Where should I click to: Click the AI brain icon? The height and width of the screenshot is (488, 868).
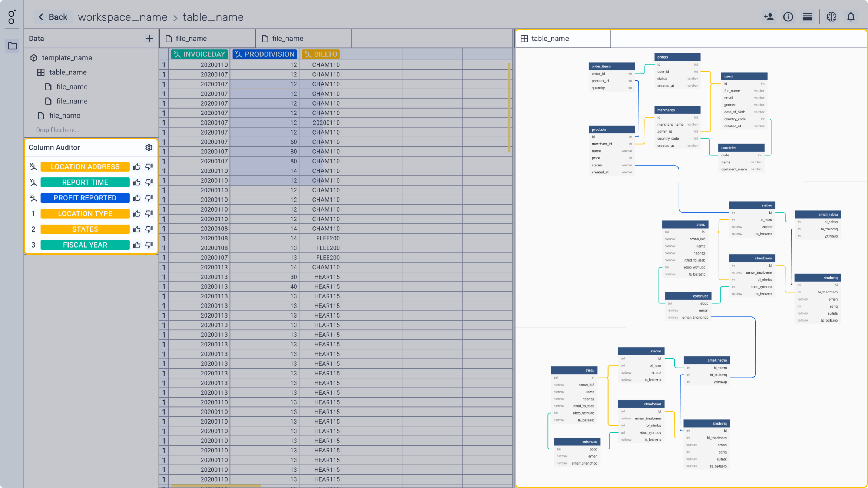[832, 17]
